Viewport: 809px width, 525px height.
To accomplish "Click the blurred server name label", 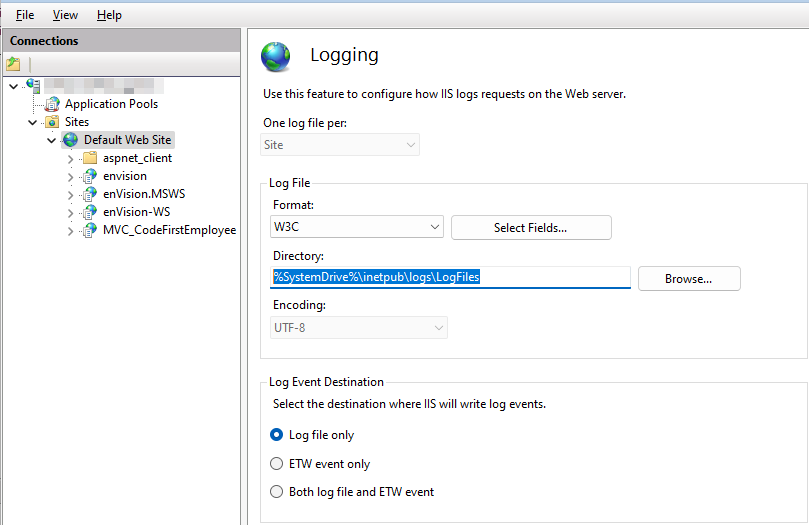I will point(104,86).
